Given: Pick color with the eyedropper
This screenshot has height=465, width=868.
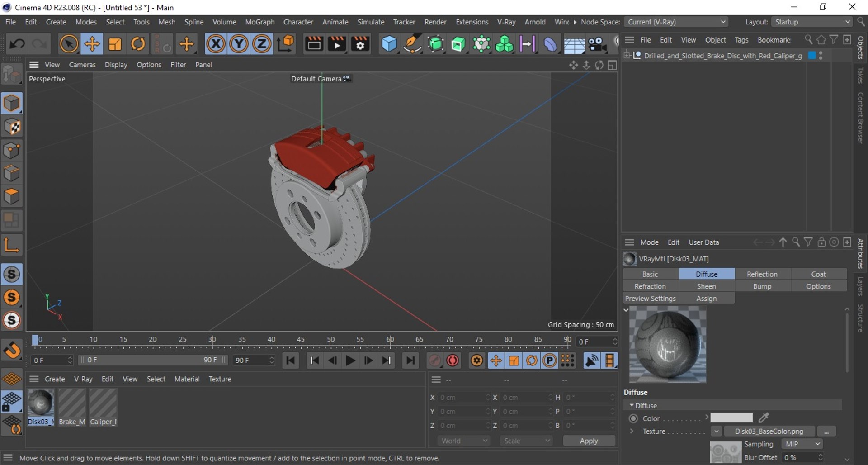Looking at the screenshot, I should [764, 418].
